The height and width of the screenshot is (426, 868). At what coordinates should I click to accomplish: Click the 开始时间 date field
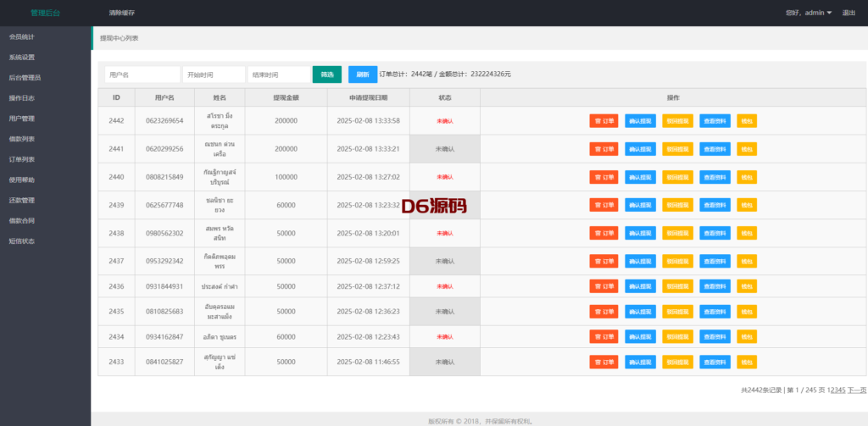[x=214, y=75]
